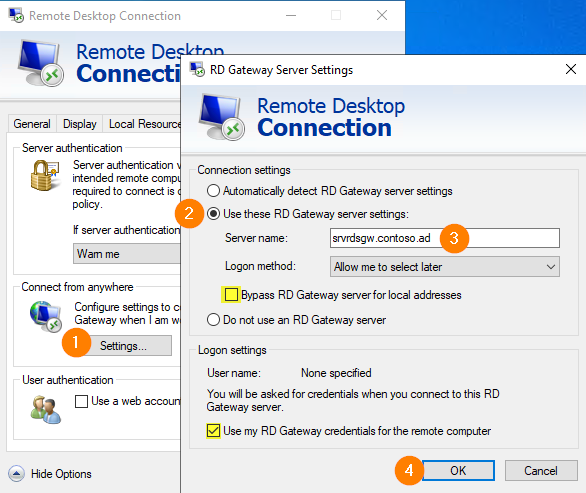This screenshot has height=493, width=586.
Task: Switch to the Display tab
Action: pyautogui.click(x=80, y=124)
